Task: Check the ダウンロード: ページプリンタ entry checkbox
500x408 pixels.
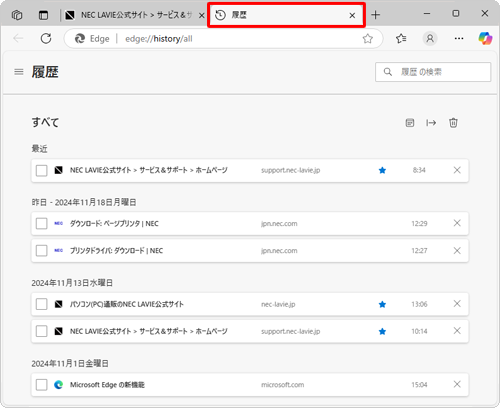Action: [x=42, y=224]
